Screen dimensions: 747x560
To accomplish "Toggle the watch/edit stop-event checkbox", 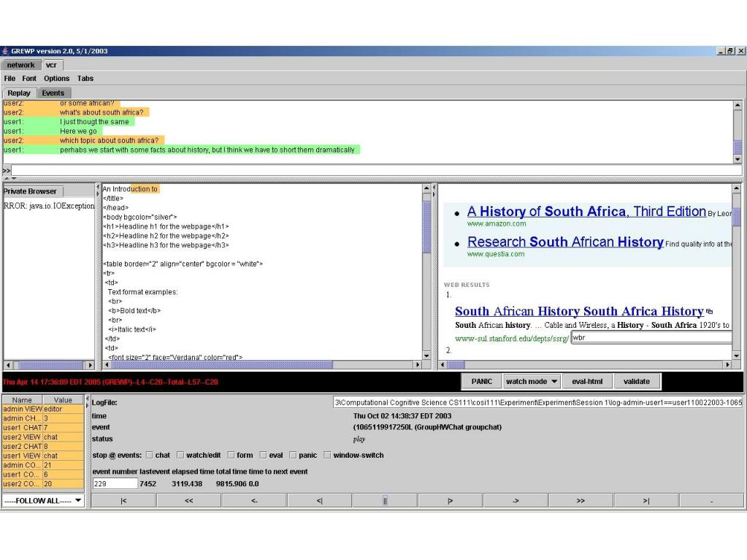I will [181, 456].
